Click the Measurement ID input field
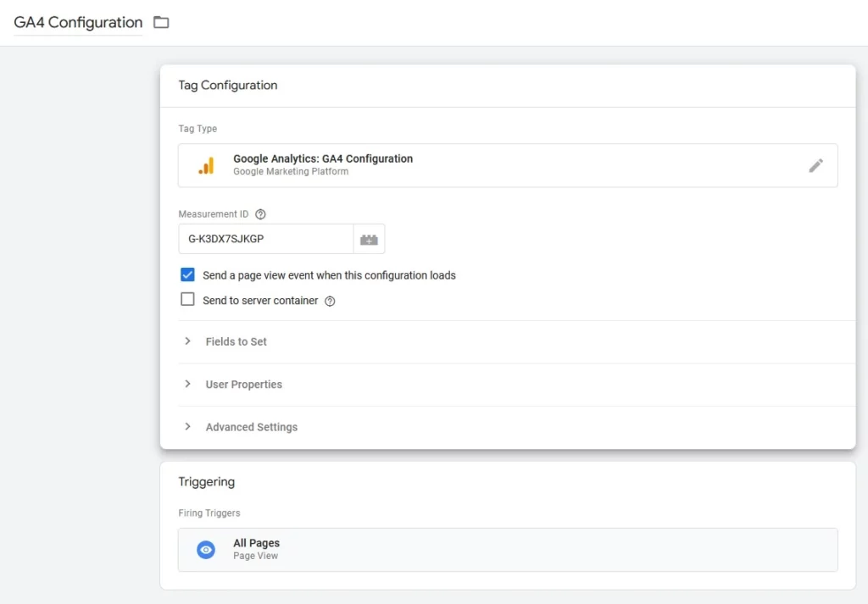 [x=264, y=238]
